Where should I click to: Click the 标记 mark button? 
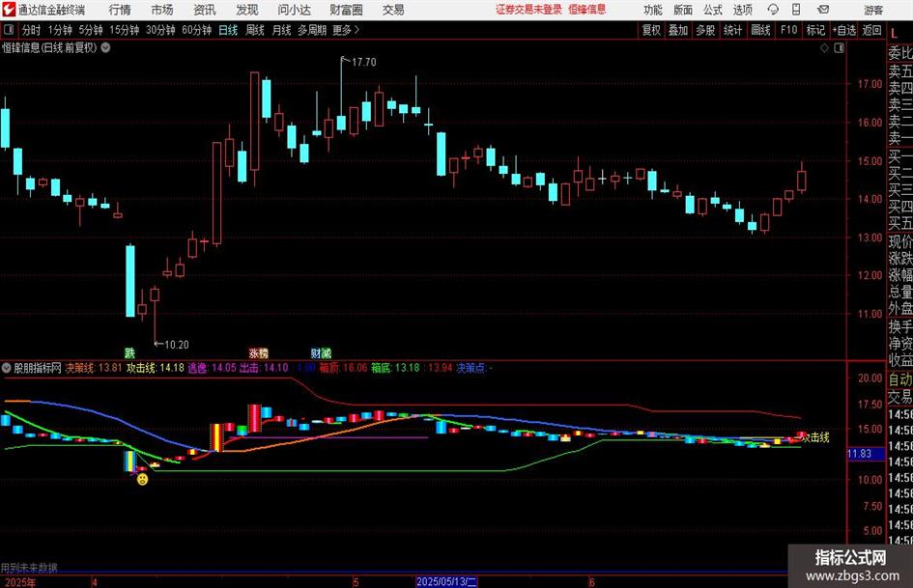point(815,30)
